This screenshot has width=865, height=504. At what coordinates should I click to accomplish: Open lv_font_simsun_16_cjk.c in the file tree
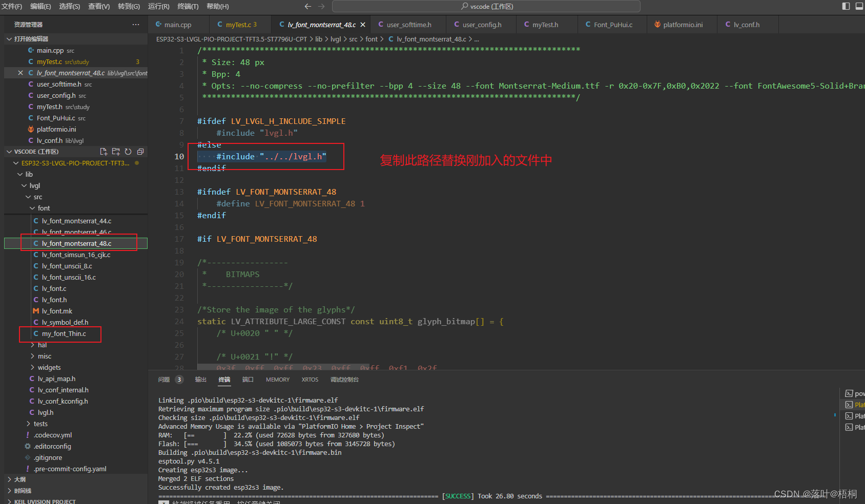(76, 255)
